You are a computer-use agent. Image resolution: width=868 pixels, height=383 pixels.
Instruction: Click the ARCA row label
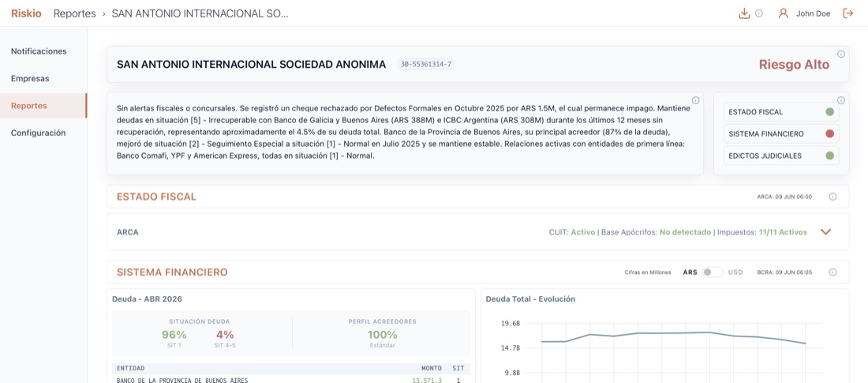pos(127,232)
